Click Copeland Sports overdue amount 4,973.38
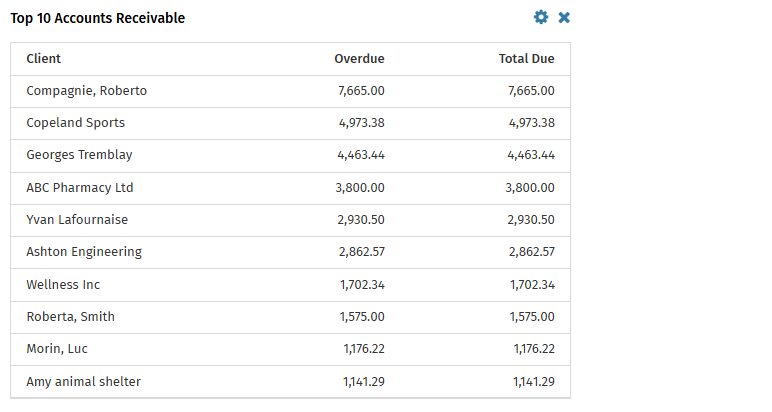This screenshot has width=772, height=412. point(361,123)
